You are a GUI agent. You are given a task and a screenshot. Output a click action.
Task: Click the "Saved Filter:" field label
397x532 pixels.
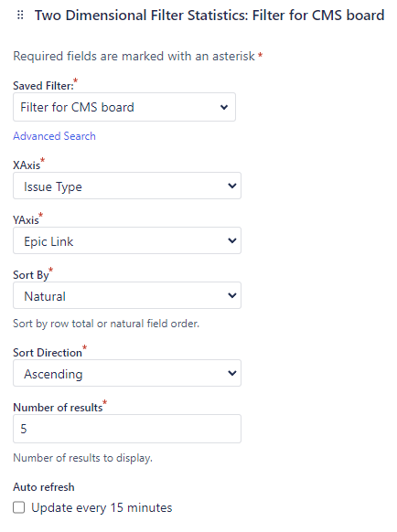(43, 86)
